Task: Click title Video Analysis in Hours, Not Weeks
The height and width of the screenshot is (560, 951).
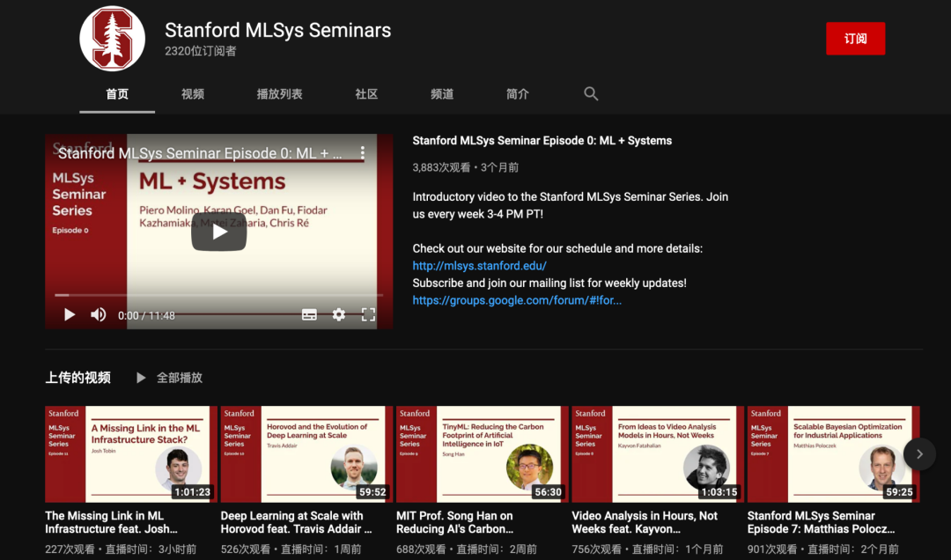Action: click(645, 522)
